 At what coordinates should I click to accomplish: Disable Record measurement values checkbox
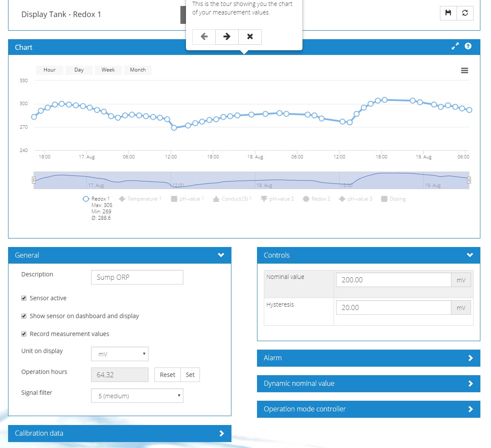(24, 334)
